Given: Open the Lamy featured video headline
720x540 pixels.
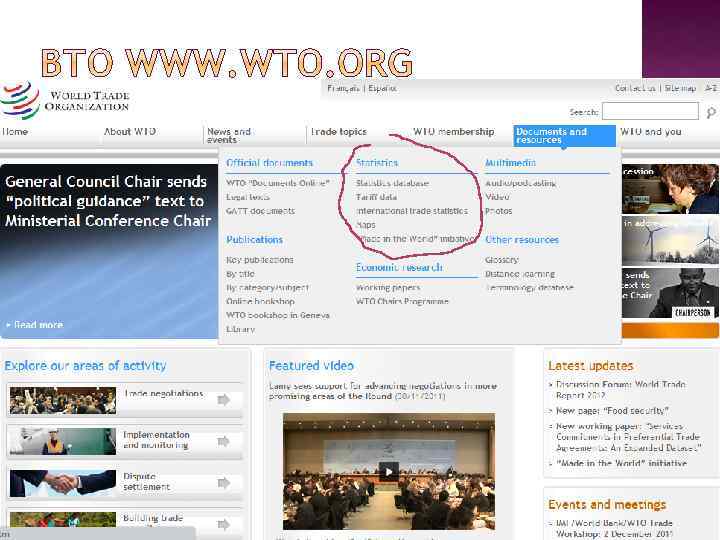Looking at the screenshot, I should click(382, 391).
